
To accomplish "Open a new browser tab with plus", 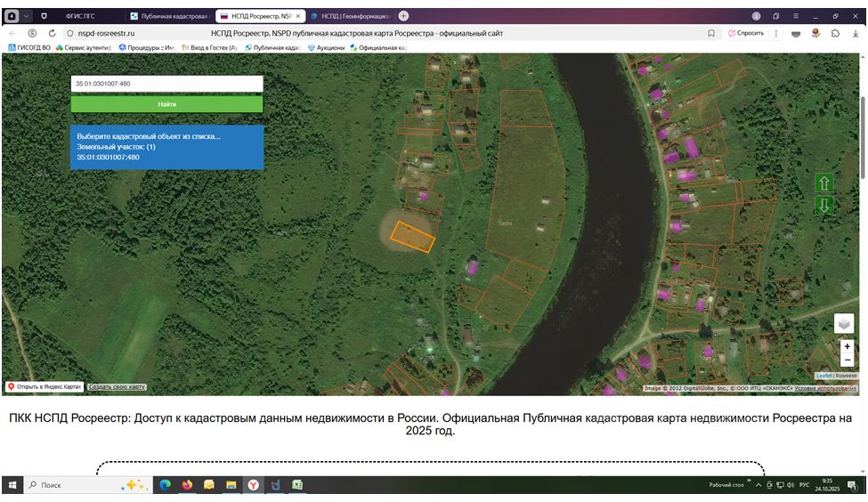I will pyautogui.click(x=403, y=16).
